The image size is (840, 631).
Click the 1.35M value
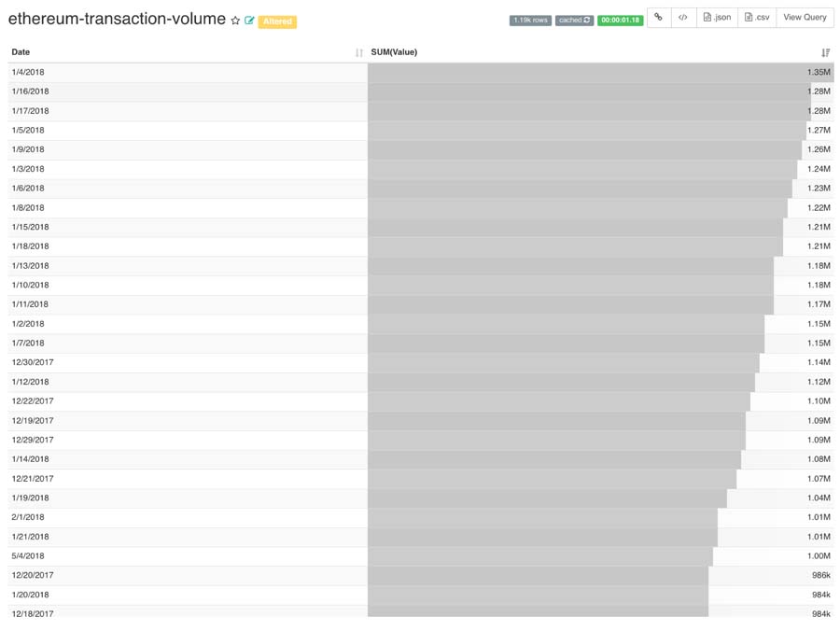819,72
